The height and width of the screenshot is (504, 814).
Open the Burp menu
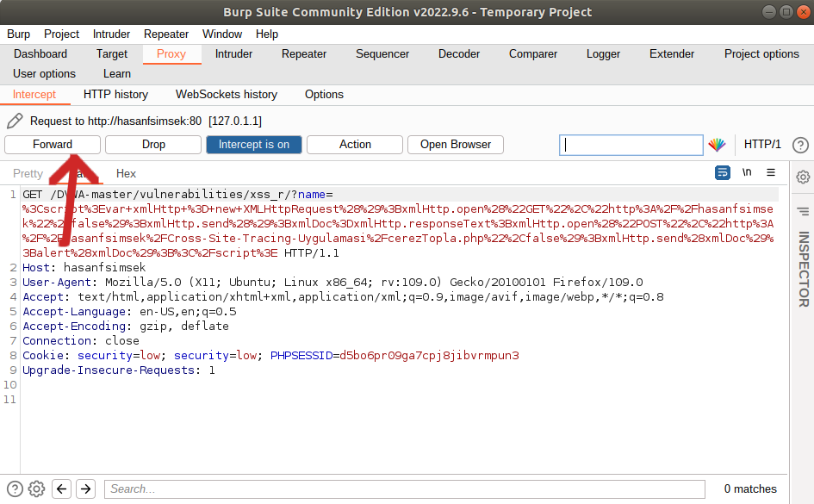point(19,34)
